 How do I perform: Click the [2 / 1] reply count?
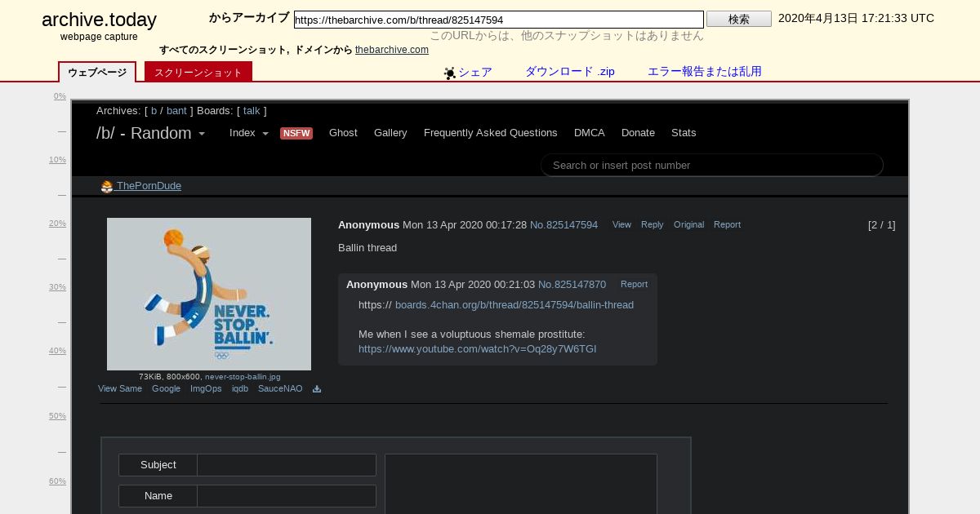881,225
